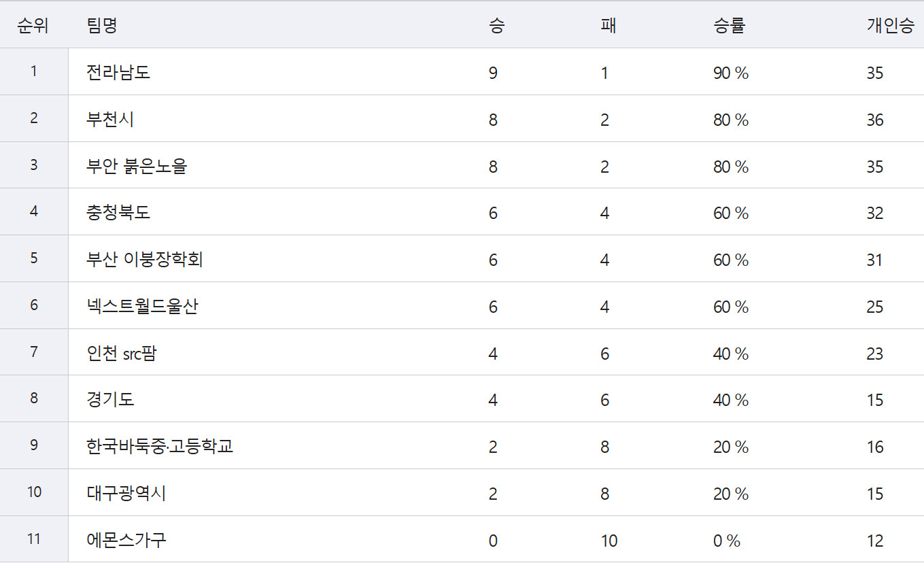The image size is (924, 563).
Task: Click the 90 % win rate cell
Action: 731,73
